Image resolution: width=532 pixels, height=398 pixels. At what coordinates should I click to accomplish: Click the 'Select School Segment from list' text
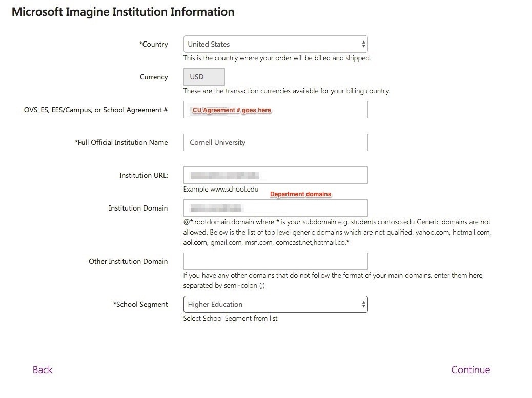(x=230, y=318)
